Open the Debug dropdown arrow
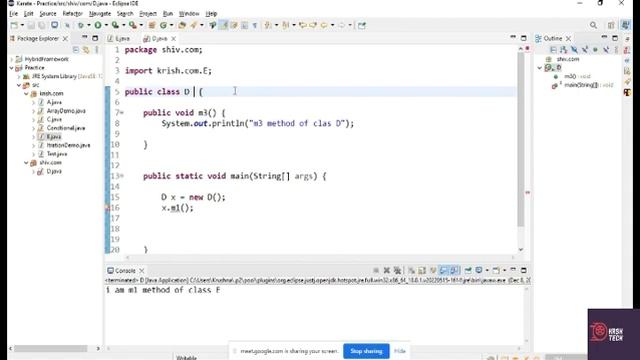Viewport: 640px width, 360px height. point(88,25)
